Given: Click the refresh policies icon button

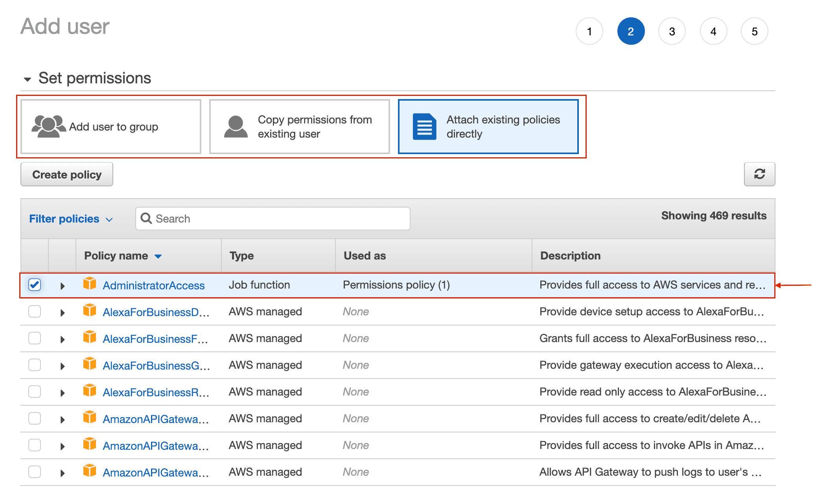Looking at the screenshot, I should [x=759, y=174].
